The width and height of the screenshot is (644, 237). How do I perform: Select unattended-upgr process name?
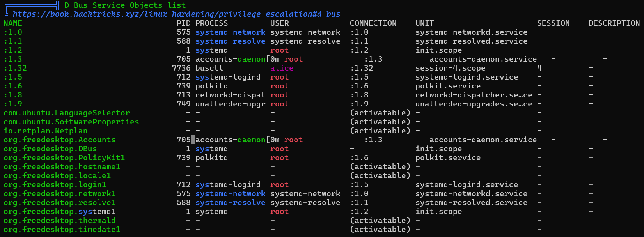[x=230, y=104]
